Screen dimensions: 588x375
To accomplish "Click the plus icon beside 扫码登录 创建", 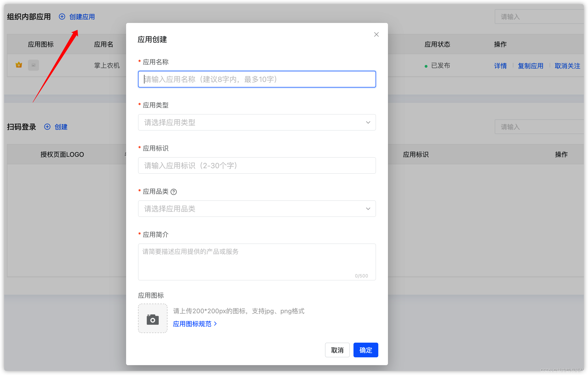I will (x=47, y=127).
